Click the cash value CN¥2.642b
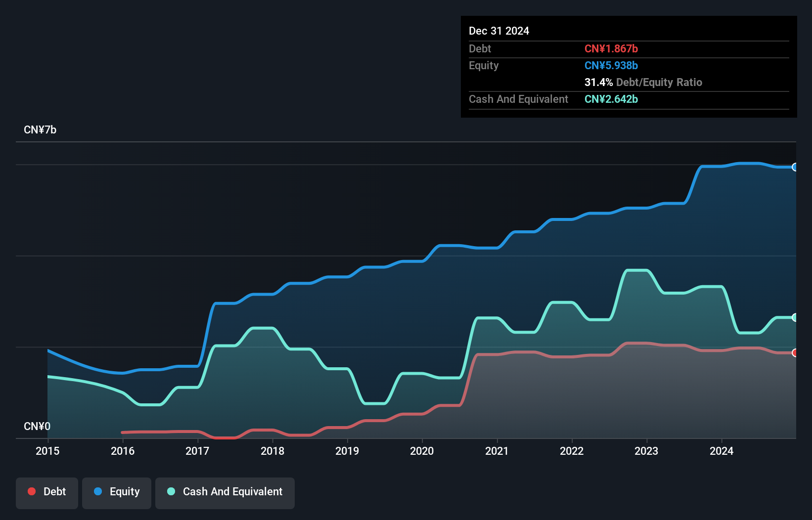 (x=611, y=99)
